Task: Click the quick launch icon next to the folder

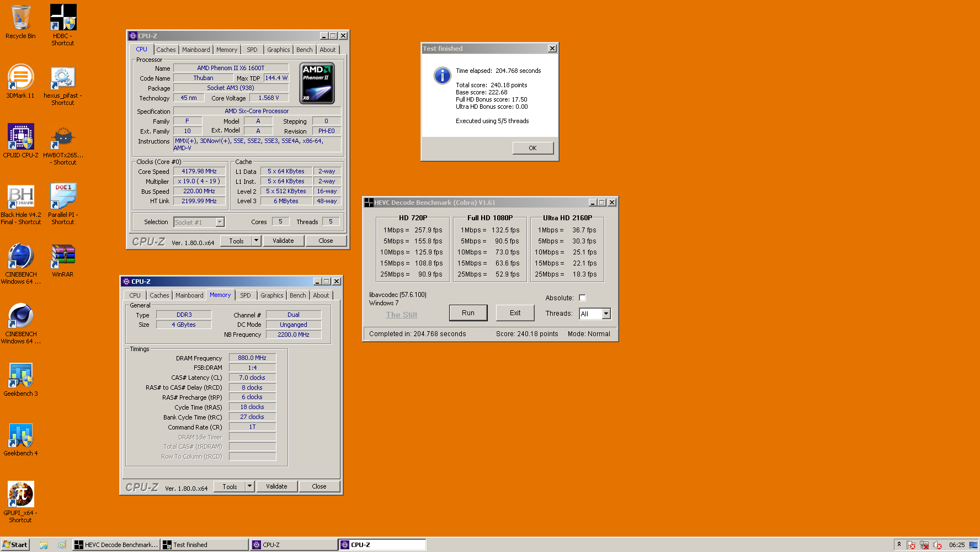Action: click(62, 545)
